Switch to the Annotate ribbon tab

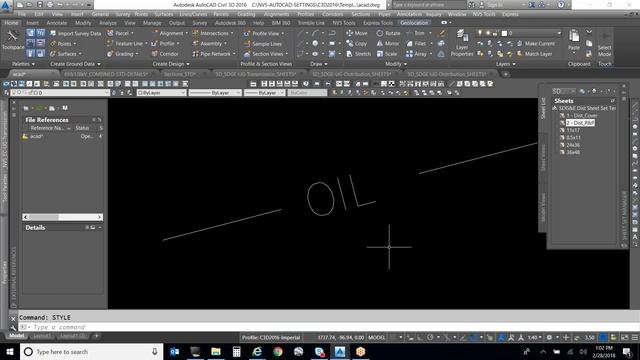tap(57, 23)
